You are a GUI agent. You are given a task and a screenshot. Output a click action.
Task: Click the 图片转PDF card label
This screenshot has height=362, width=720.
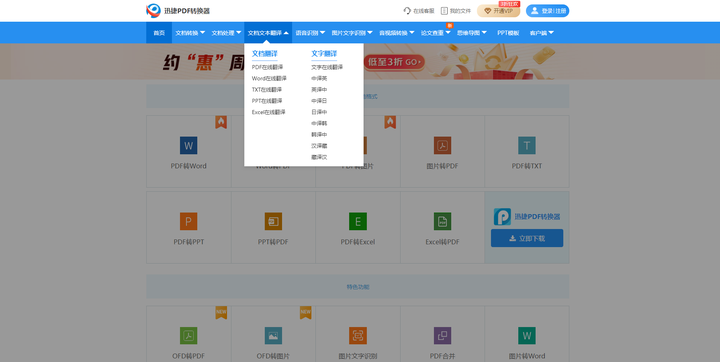[x=442, y=166]
